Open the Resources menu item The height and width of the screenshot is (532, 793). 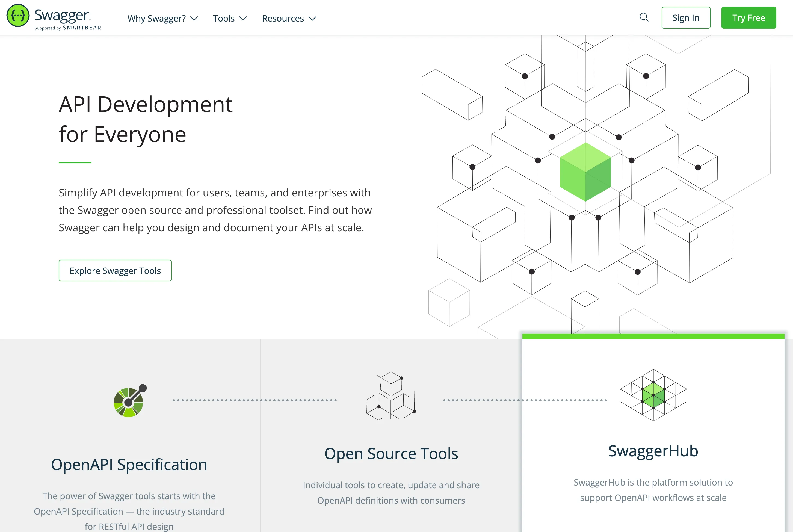(289, 18)
